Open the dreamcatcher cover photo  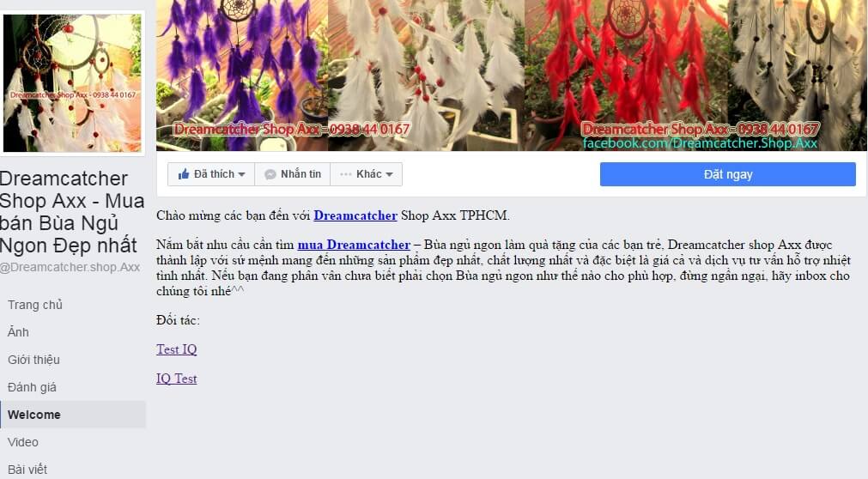(x=512, y=75)
